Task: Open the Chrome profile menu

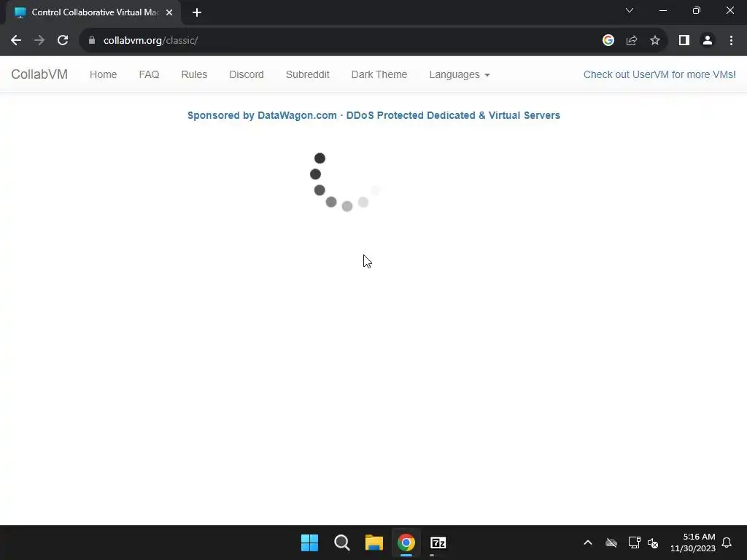Action: [x=708, y=41]
